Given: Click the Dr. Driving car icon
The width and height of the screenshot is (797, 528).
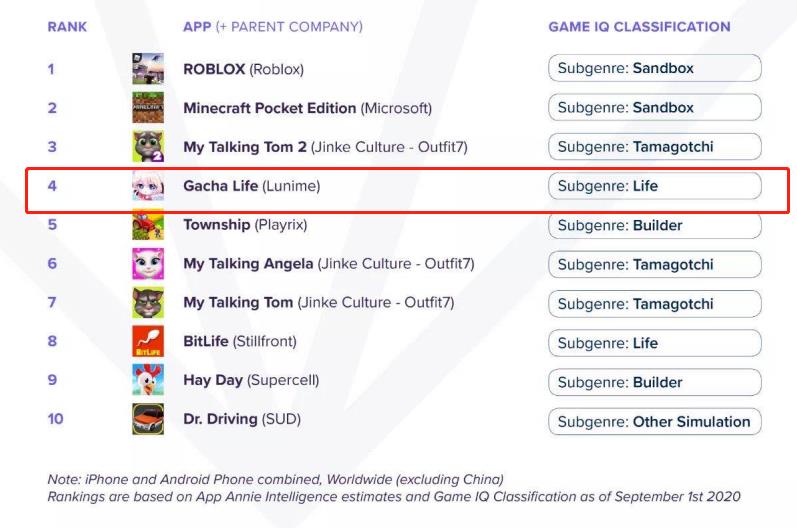Looking at the screenshot, I should point(148,419).
